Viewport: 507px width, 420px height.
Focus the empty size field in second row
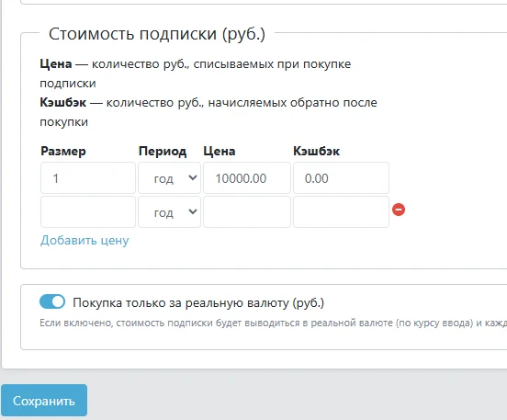coord(88,212)
